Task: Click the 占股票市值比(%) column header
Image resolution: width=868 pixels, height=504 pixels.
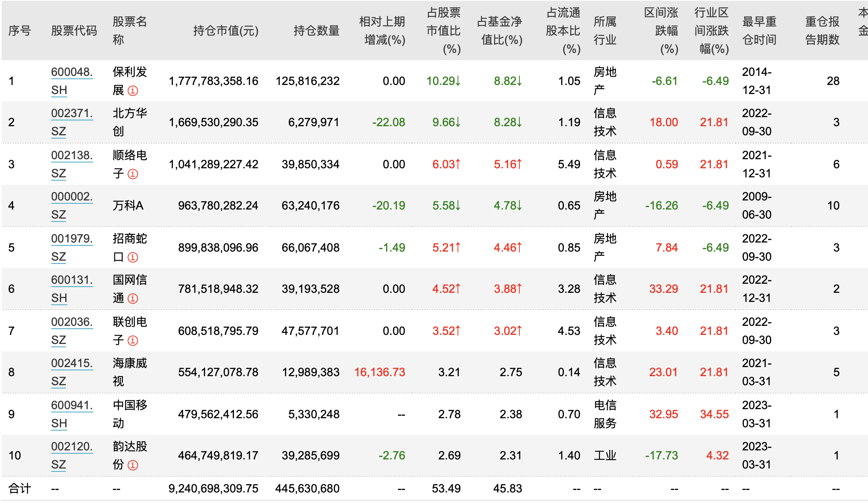Action: click(443, 31)
